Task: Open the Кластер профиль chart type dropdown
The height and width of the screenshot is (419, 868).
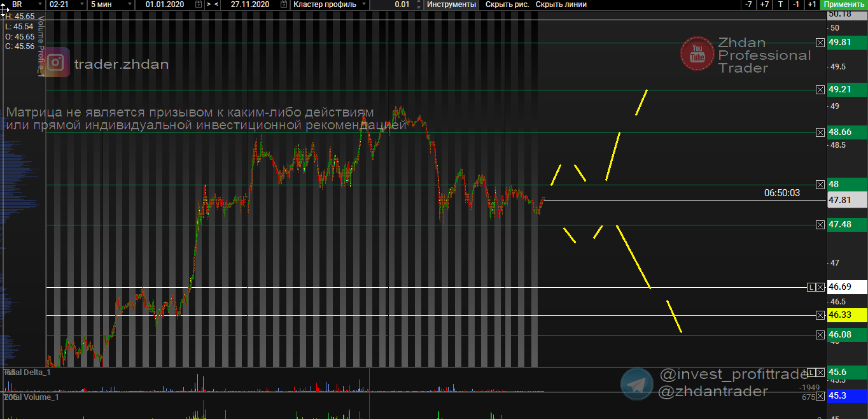Action: tap(329, 4)
